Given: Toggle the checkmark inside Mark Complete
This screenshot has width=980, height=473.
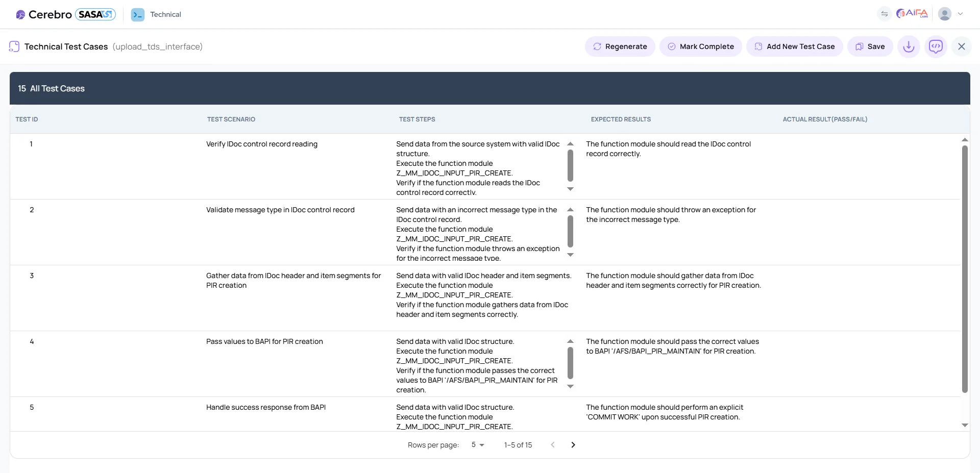Looking at the screenshot, I should (672, 46).
